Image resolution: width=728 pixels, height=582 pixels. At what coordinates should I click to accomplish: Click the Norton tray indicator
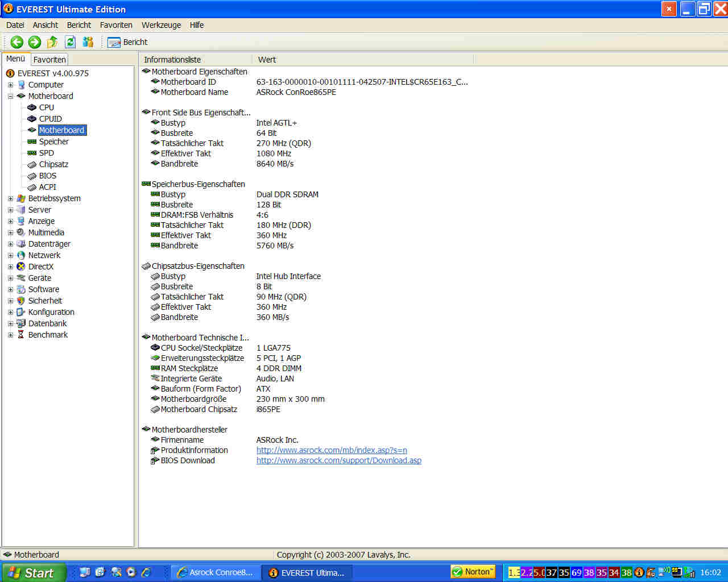pos(473,572)
